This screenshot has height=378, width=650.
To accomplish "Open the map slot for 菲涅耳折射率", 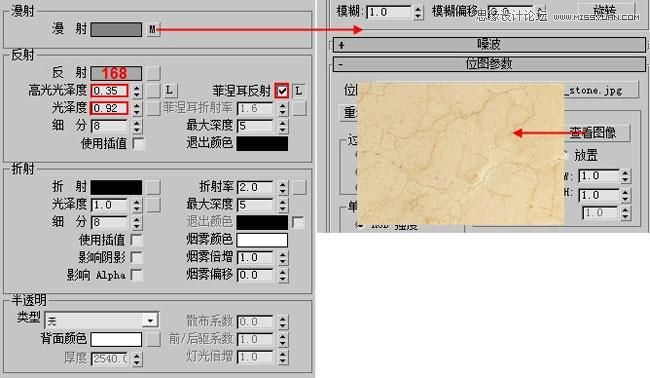I will point(299,108).
